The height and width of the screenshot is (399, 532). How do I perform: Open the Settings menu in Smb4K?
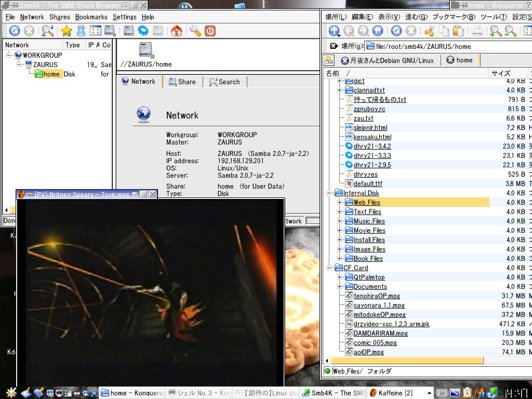point(125,17)
